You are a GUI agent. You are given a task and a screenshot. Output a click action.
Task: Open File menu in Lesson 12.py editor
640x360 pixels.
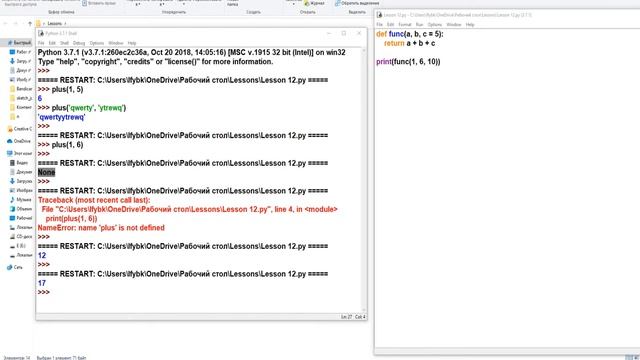tap(379, 24)
